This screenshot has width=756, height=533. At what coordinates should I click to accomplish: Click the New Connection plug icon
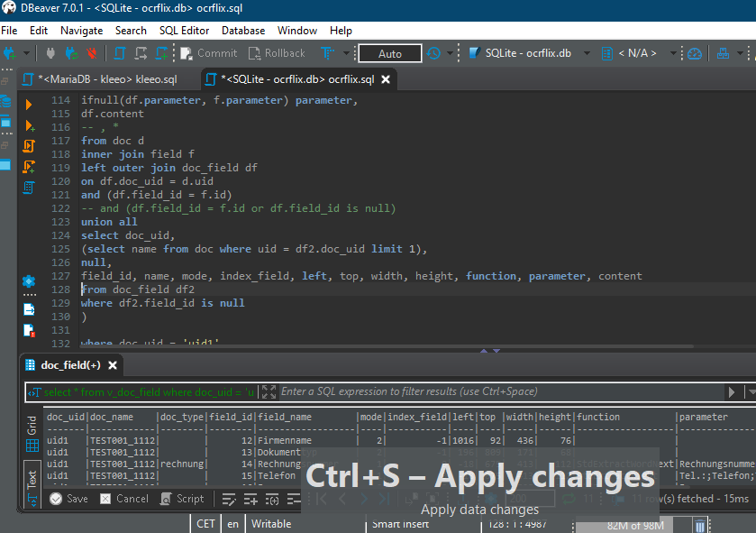point(9,53)
